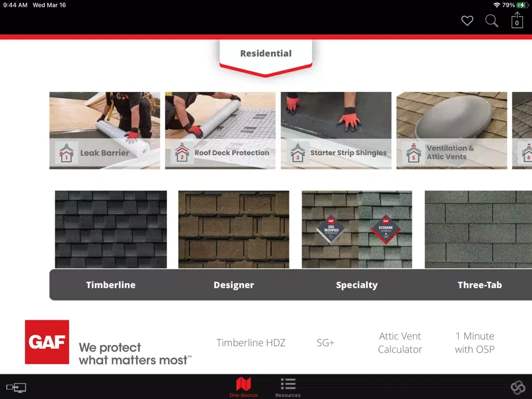Tap the house icon numbered 5
The image size is (532, 399).
413,153
